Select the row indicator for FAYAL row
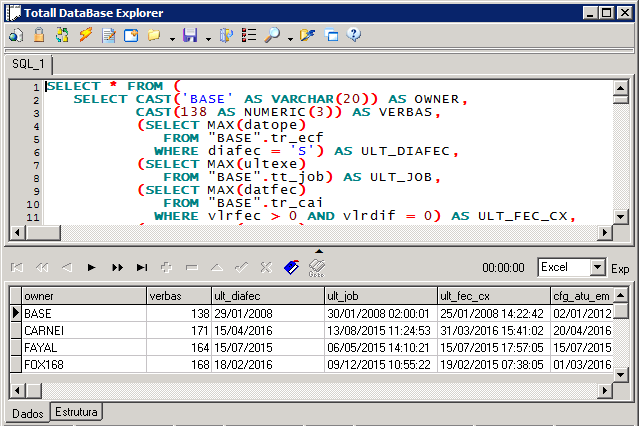The width and height of the screenshot is (639, 426). click(x=16, y=348)
